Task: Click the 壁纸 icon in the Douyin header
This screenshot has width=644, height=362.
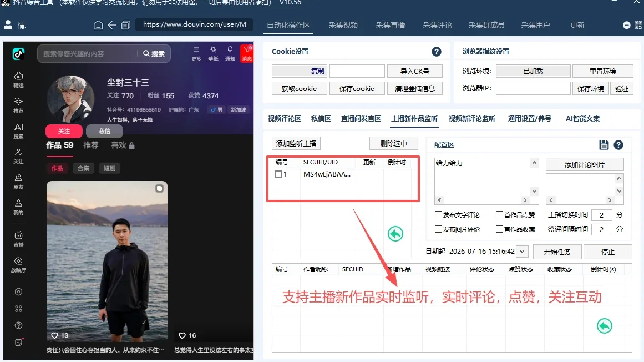Action: pyautogui.click(x=213, y=53)
